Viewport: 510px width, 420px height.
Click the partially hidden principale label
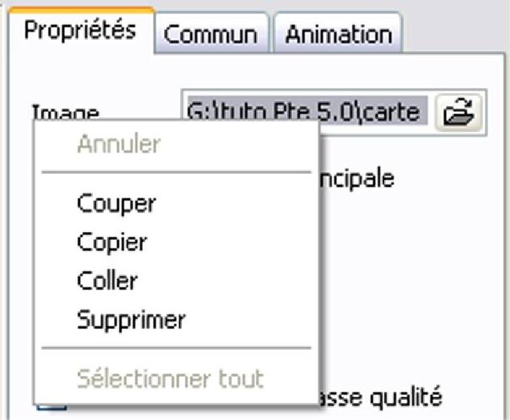point(357,178)
